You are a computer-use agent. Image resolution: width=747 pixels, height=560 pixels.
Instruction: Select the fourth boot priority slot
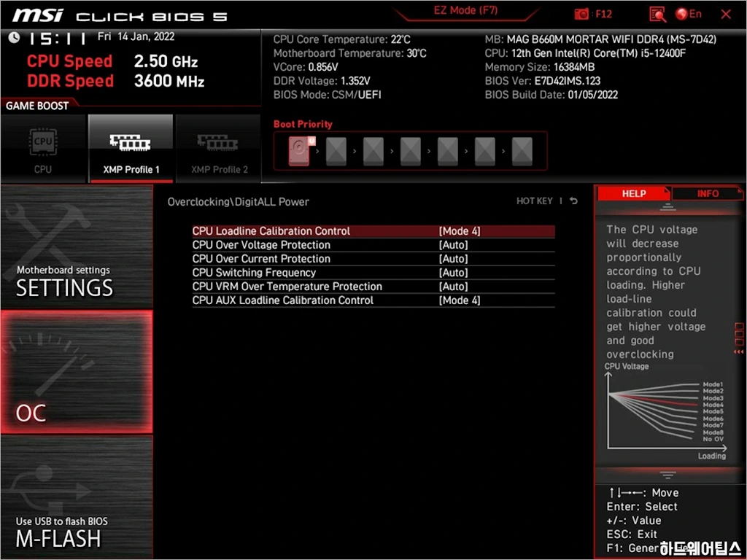(410, 151)
